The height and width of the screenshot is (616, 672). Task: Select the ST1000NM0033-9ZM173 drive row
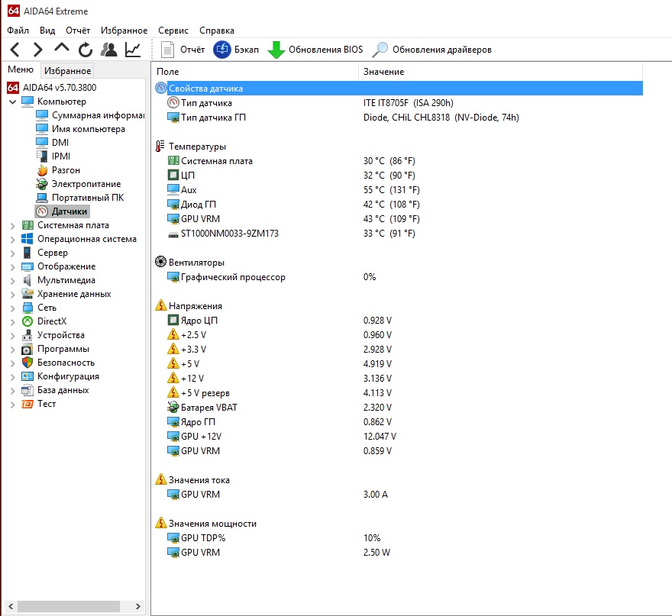point(399,234)
